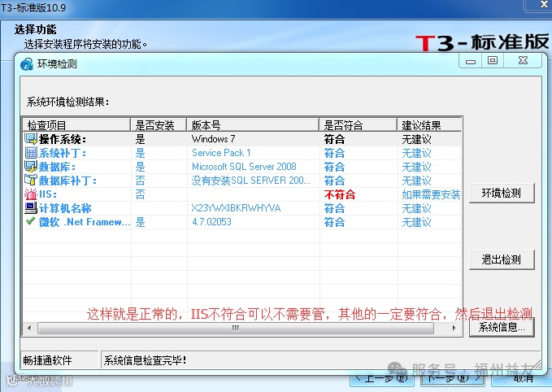The height and width of the screenshot is (392, 552).
Task: Click the Service Pack 1 cell
Action: coord(221,153)
